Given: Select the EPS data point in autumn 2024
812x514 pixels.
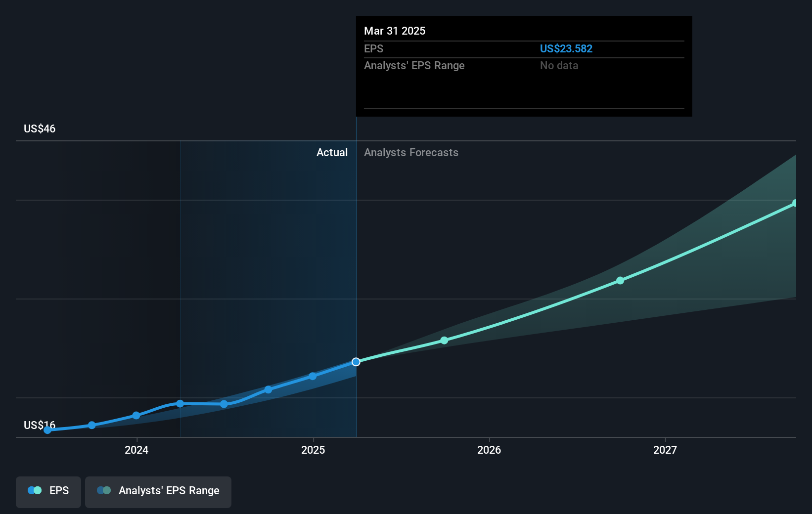Looking at the screenshot, I should click(x=268, y=389).
